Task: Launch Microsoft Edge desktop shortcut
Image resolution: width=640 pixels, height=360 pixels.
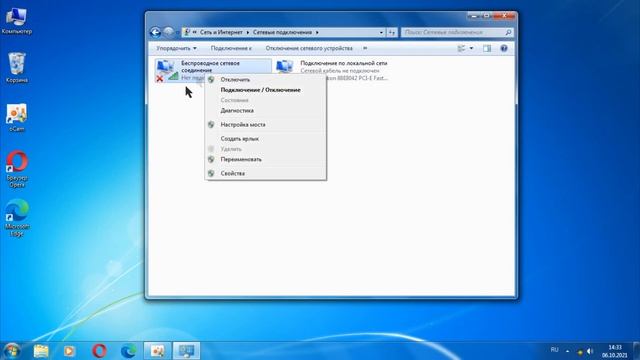Action: click(x=17, y=218)
